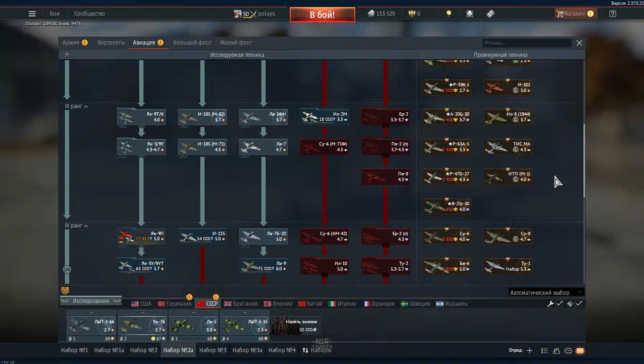The height and width of the screenshot is (364, 644).
Task: Click the research tree vertical scrollbar
Action: tap(584, 161)
